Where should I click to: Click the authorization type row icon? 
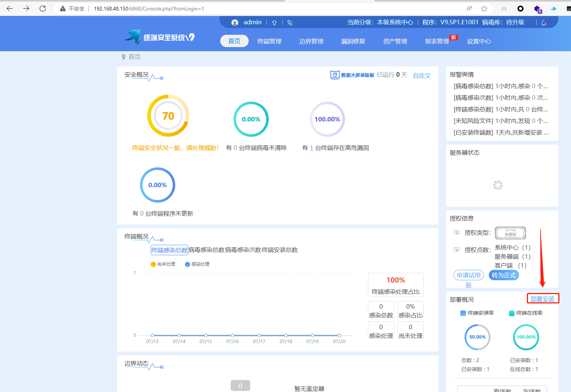[457, 232]
